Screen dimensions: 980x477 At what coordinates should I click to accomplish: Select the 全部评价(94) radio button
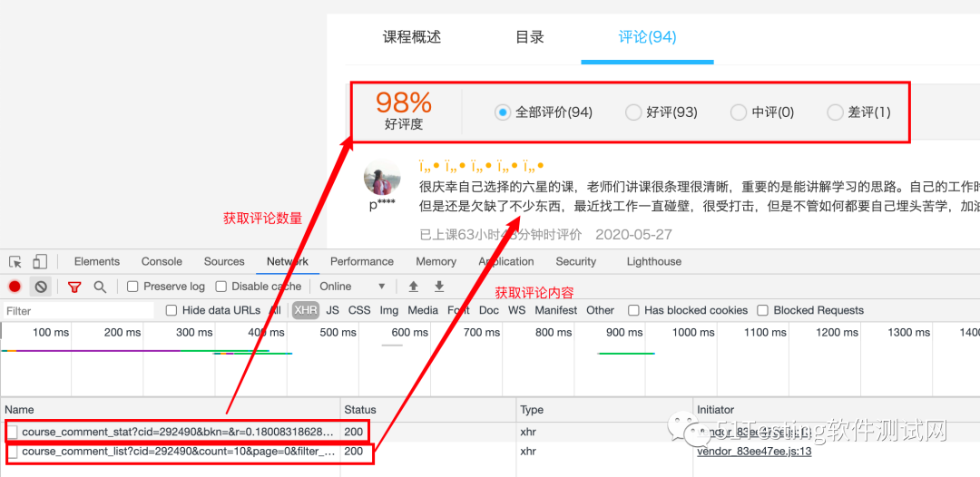pyautogui.click(x=503, y=112)
